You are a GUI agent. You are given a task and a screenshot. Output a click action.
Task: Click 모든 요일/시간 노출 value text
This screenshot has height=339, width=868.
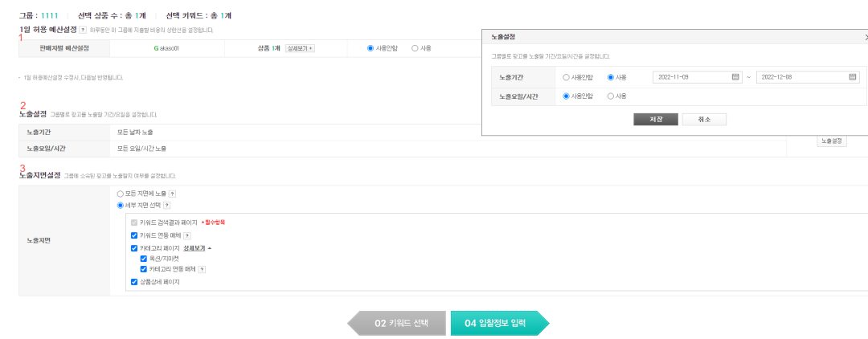pyautogui.click(x=141, y=149)
